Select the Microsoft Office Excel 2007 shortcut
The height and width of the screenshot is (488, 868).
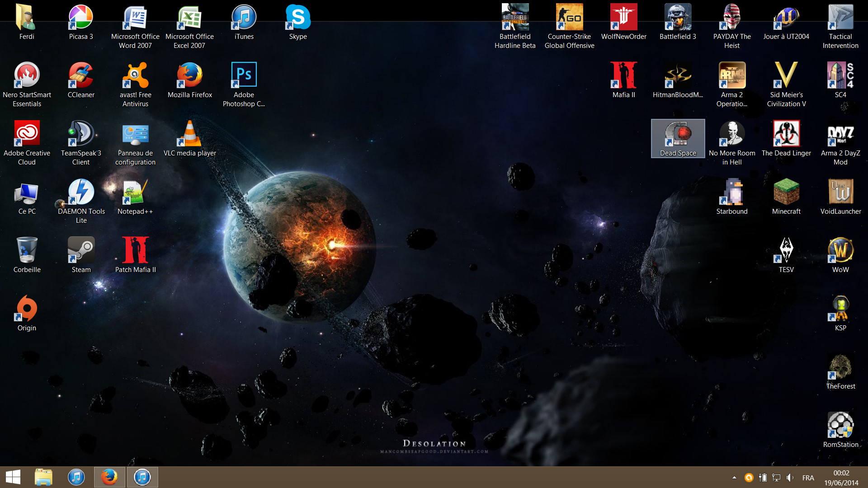click(x=189, y=27)
